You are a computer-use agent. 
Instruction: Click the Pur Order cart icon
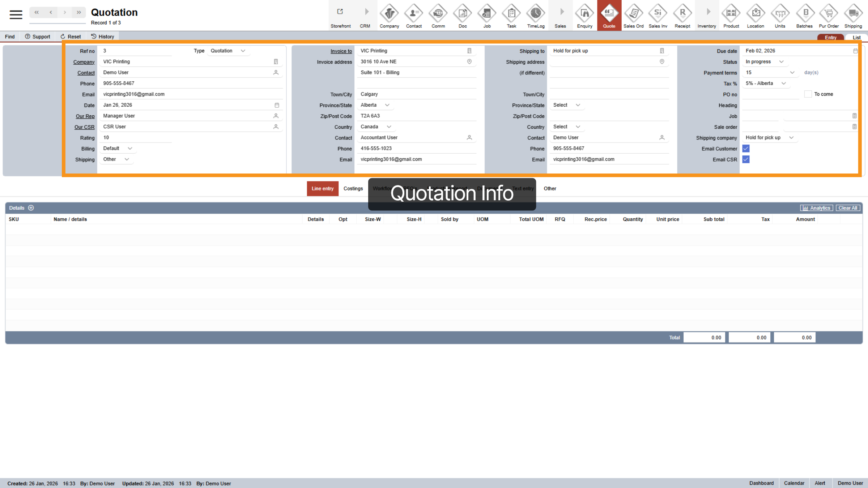(x=829, y=14)
